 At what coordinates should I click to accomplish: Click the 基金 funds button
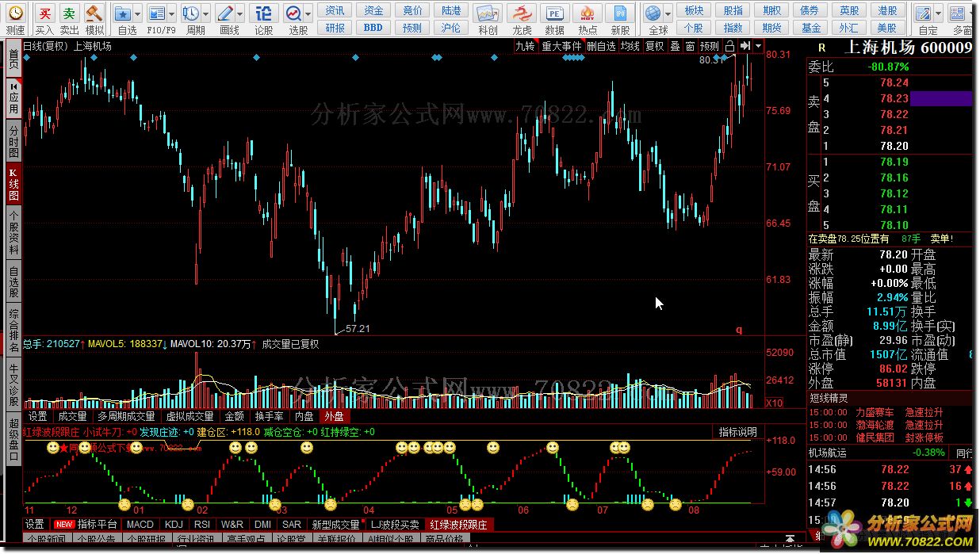810,28
